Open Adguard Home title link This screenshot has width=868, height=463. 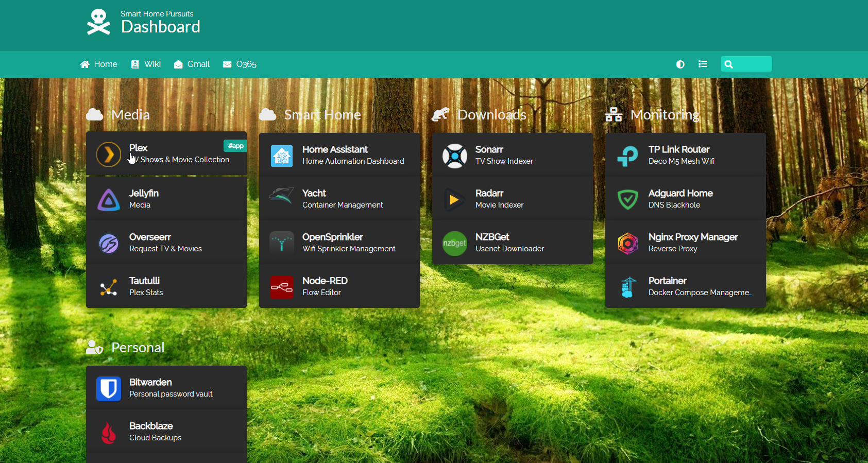pos(680,193)
